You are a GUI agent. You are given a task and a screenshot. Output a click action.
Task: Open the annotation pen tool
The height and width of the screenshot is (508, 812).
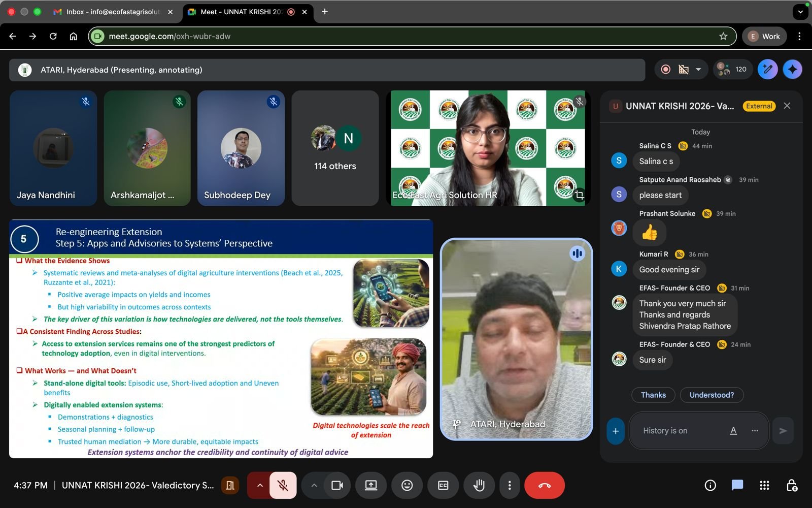[767, 70]
